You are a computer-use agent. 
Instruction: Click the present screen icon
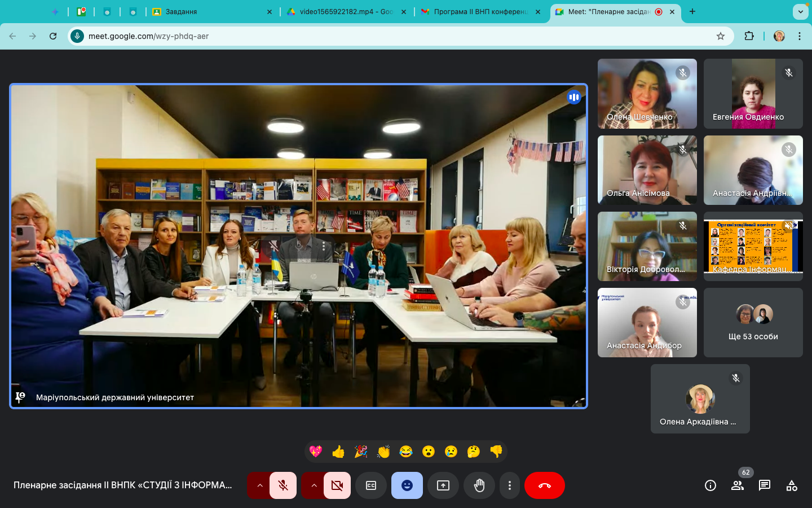coord(443,485)
